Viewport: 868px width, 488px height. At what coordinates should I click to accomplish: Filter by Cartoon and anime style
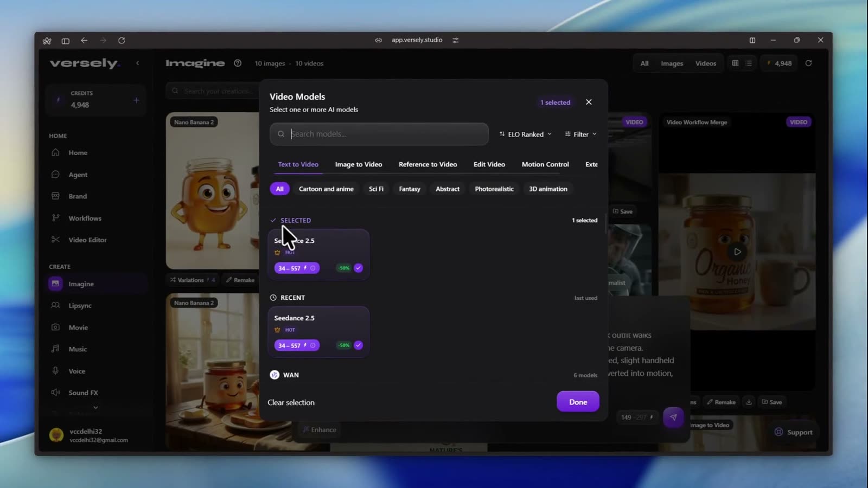tap(326, 189)
